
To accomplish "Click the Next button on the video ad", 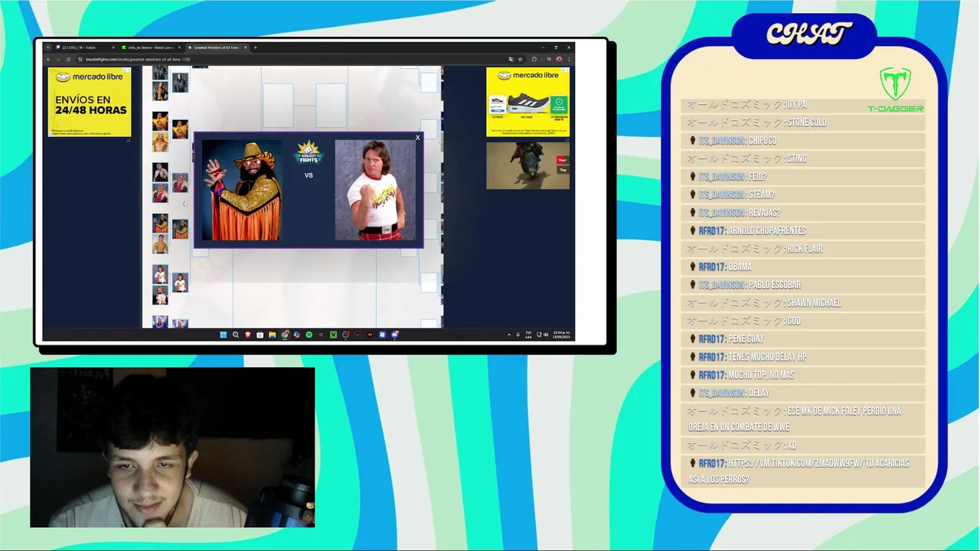I will pos(562,161).
